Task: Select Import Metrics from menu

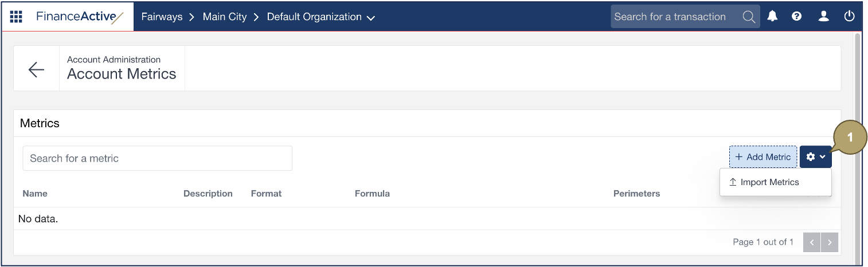Action: click(x=769, y=182)
